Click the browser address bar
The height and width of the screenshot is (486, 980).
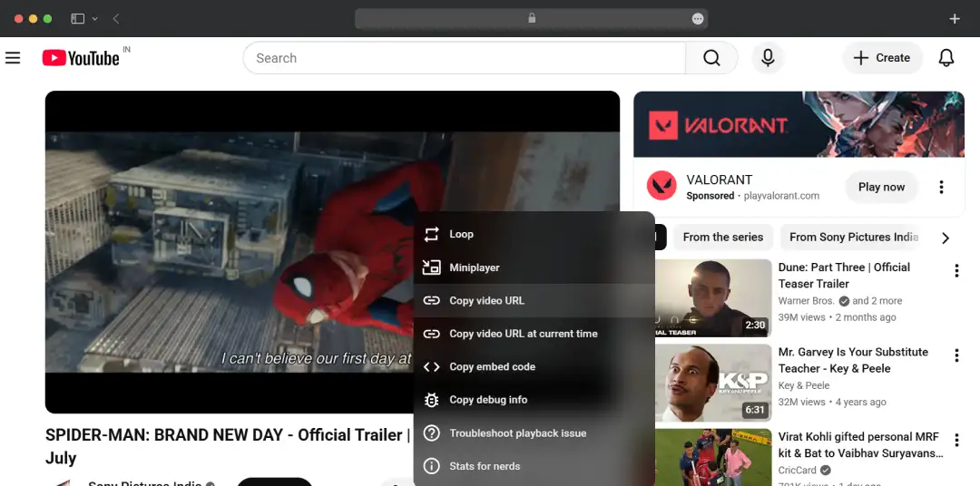point(531,19)
